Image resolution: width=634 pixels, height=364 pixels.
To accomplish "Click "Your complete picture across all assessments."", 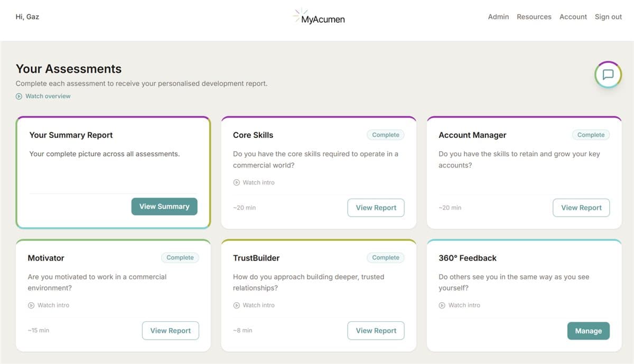I will pos(105,154).
